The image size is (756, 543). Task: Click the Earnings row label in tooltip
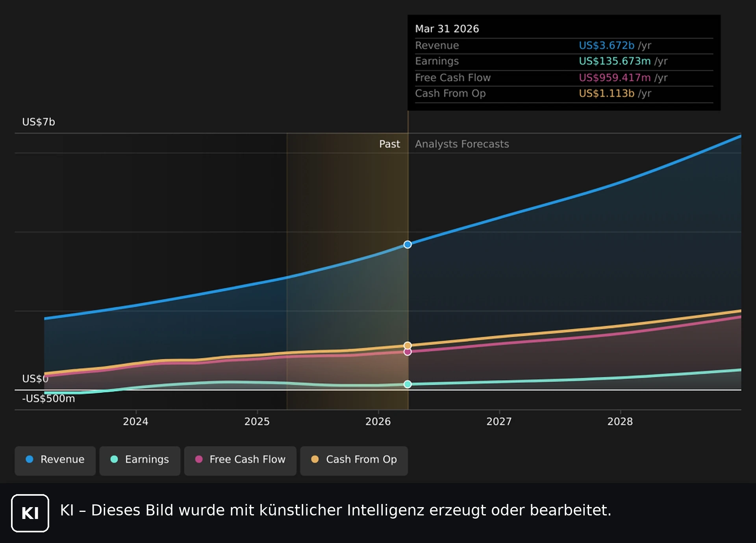pos(437,61)
